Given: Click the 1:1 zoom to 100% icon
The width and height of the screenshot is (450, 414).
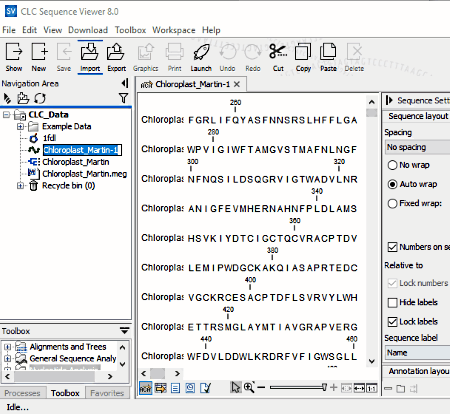Looking at the screenshot, I should 372,388.
